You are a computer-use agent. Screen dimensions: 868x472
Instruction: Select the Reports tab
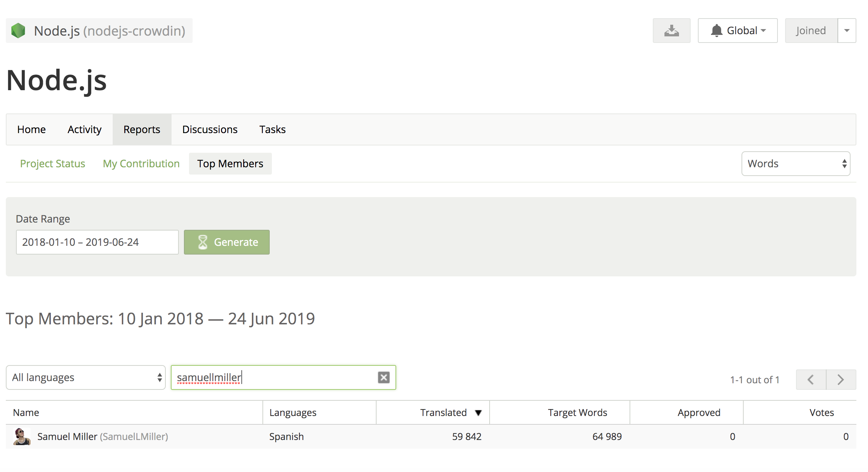pos(142,129)
